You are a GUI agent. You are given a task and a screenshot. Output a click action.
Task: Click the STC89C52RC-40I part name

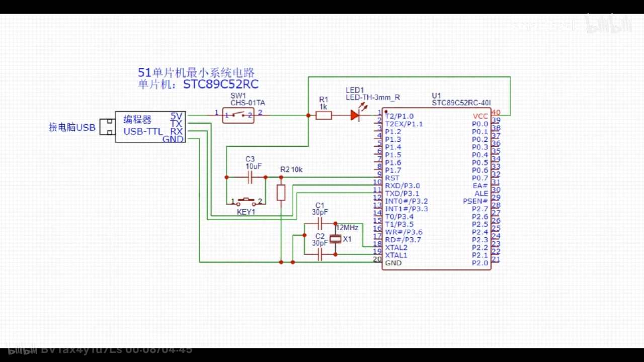pyautogui.click(x=461, y=103)
